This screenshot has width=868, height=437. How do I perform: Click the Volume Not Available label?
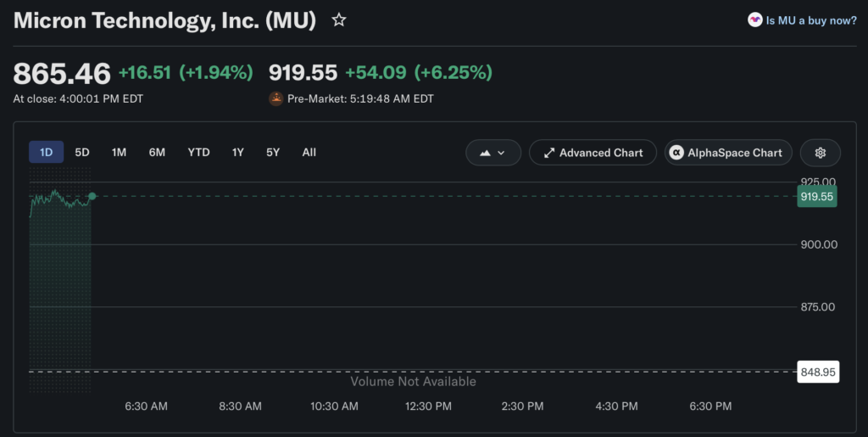pos(413,382)
